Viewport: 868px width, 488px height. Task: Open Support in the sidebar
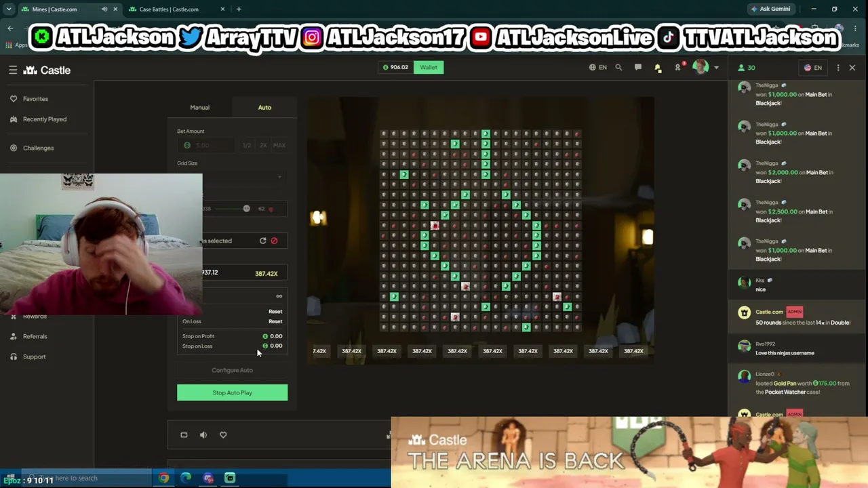click(34, 357)
